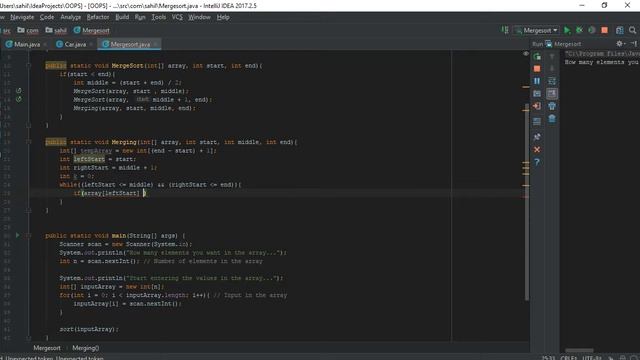Click recursive call gutter icon at second MergeSort call
Viewport: 640px width, 360px height.
[x=18, y=99]
